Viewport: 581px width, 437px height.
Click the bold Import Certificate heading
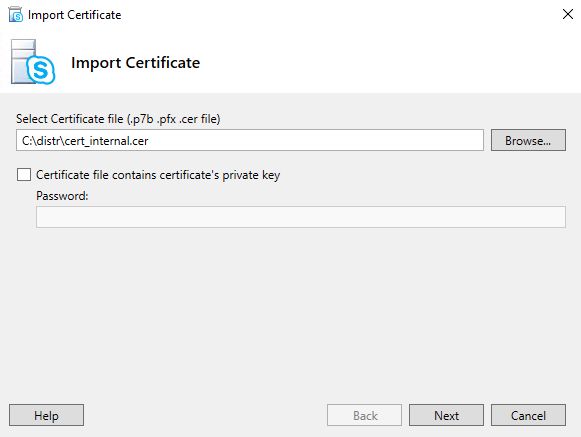click(135, 63)
